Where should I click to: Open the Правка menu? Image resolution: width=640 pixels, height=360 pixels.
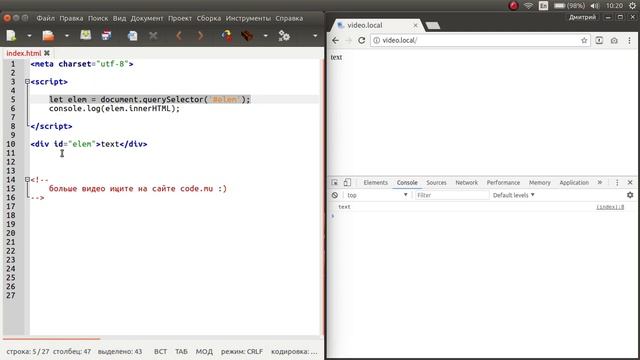point(71,18)
